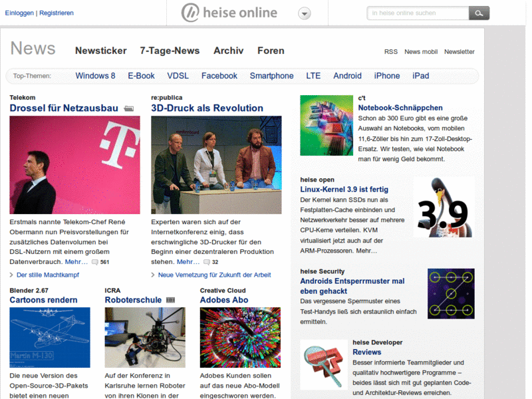Open headline Drossel für Netzausbau
Viewport: 532px width, 399px height.
click(64, 108)
